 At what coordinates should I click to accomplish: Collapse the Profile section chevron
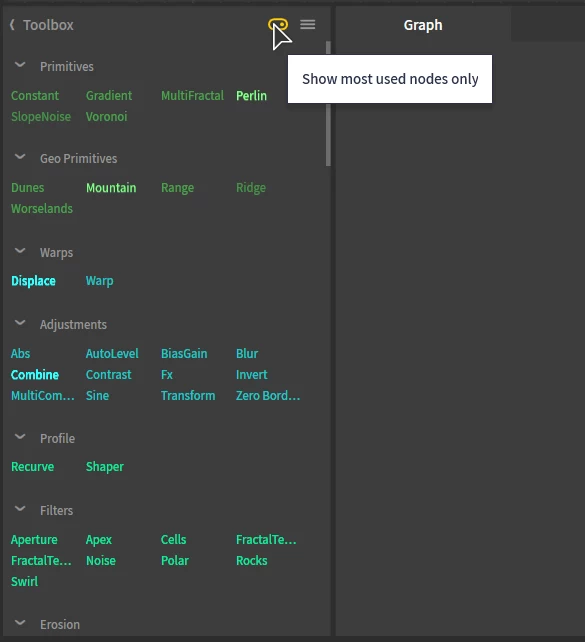20,437
